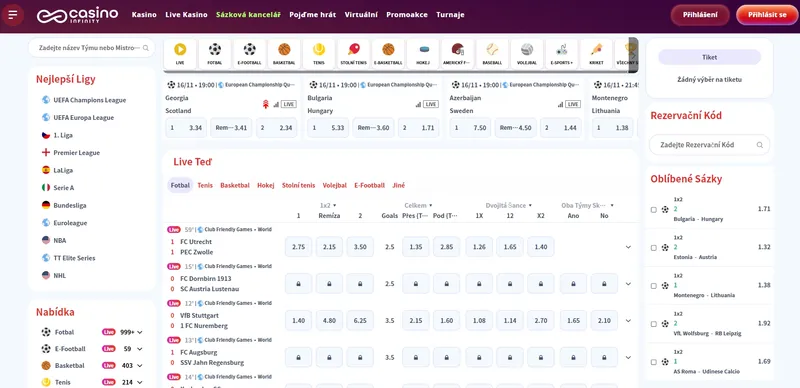The width and height of the screenshot is (800, 388).
Task: Select the Fotbal sport category icon
Action: coord(215,54)
